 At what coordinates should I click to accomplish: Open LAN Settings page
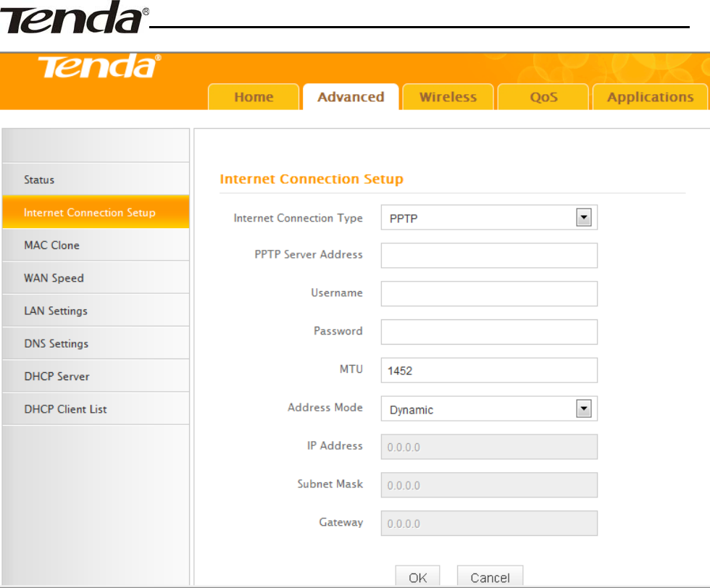click(96, 311)
